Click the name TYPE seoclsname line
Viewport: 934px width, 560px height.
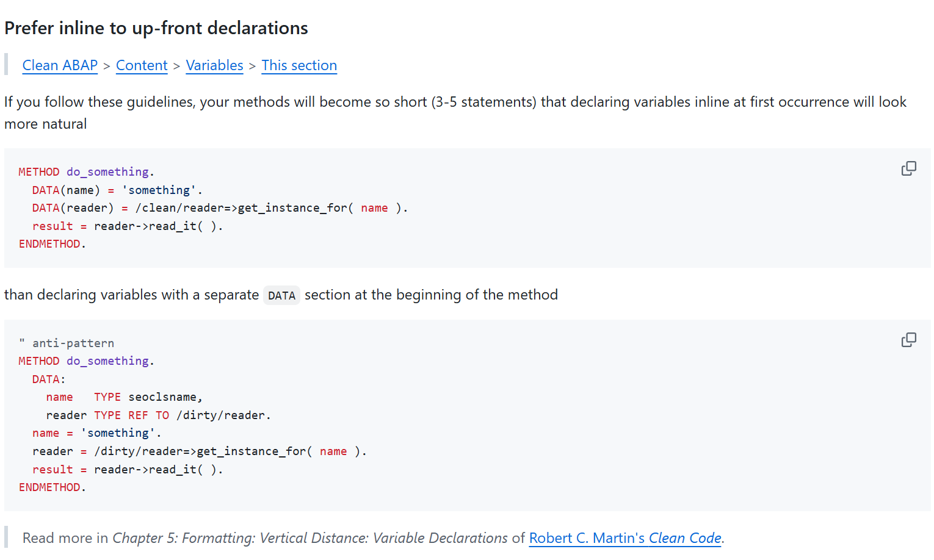click(124, 397)
